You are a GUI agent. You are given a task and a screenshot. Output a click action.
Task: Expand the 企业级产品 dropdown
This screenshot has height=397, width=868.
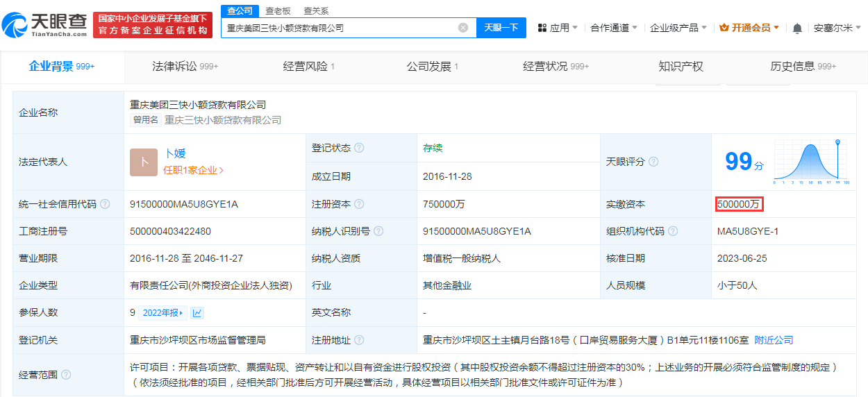(x=704, y=28)
